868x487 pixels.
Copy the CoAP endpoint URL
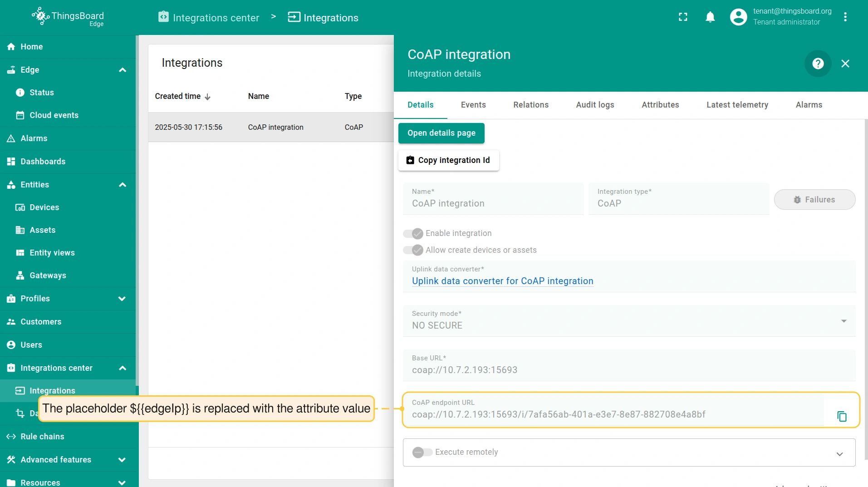tap(842, 416)
